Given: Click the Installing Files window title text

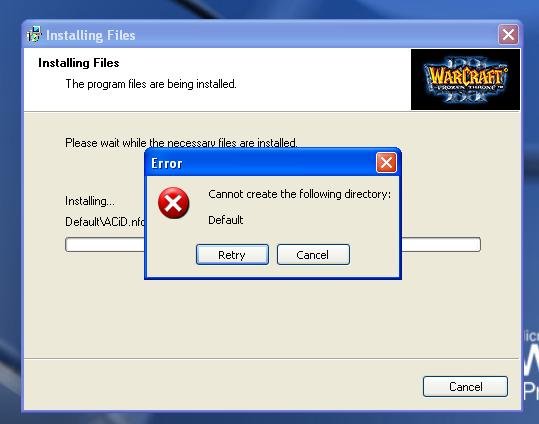Looking at the screenshot, I should [91, 35].
